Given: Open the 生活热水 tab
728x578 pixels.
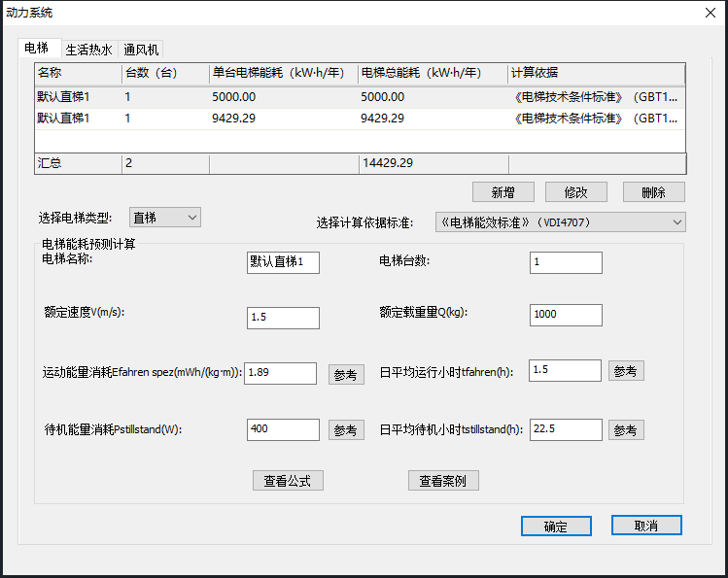Looking at the screenshot, I should coord(89,50).
